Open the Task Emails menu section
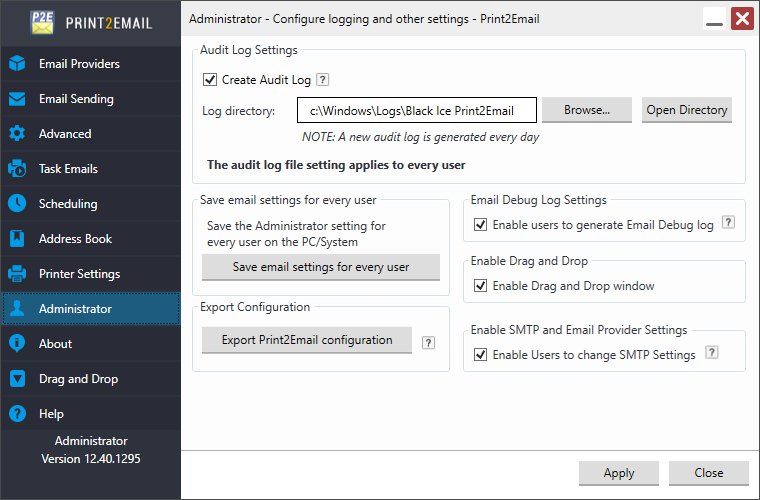This screenshot has width=760, height=500. click(68, 169)
